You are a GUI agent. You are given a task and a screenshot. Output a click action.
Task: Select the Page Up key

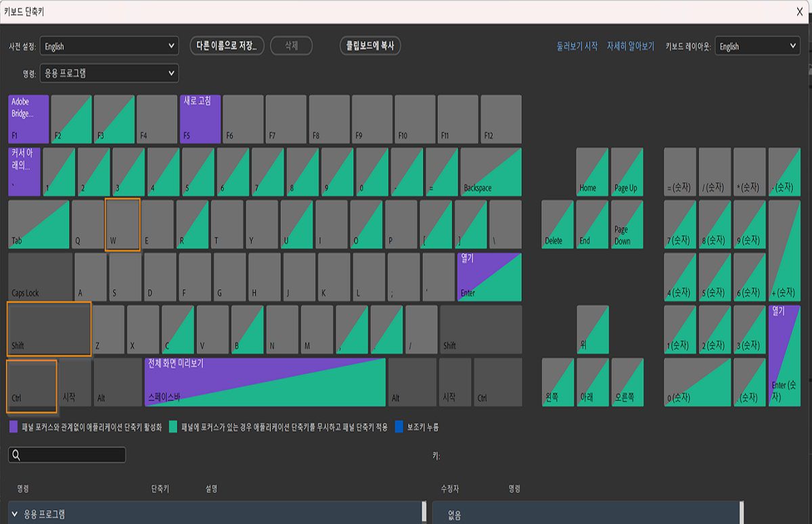tap(627, 172)
